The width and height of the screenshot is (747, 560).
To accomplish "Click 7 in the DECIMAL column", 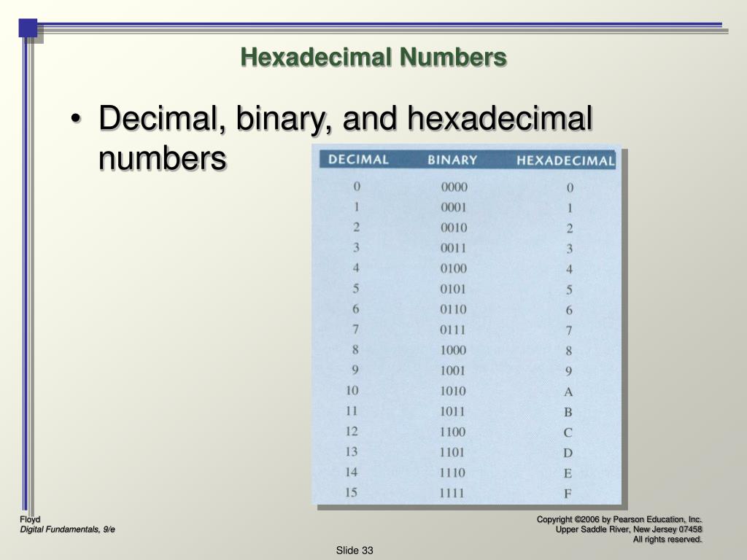I will [355, 330].
